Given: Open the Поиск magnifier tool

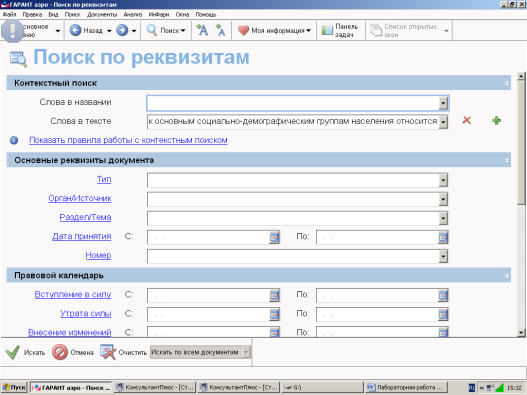Looking at the screenshot, I should tap(152, 30).
